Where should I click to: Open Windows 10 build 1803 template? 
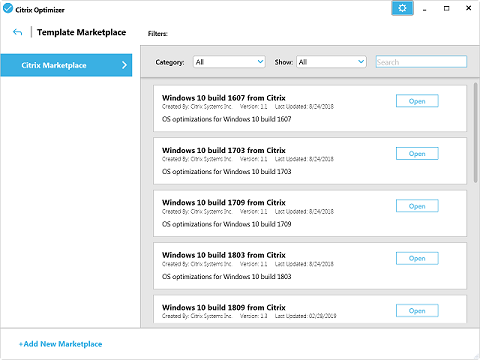(417, 258)
